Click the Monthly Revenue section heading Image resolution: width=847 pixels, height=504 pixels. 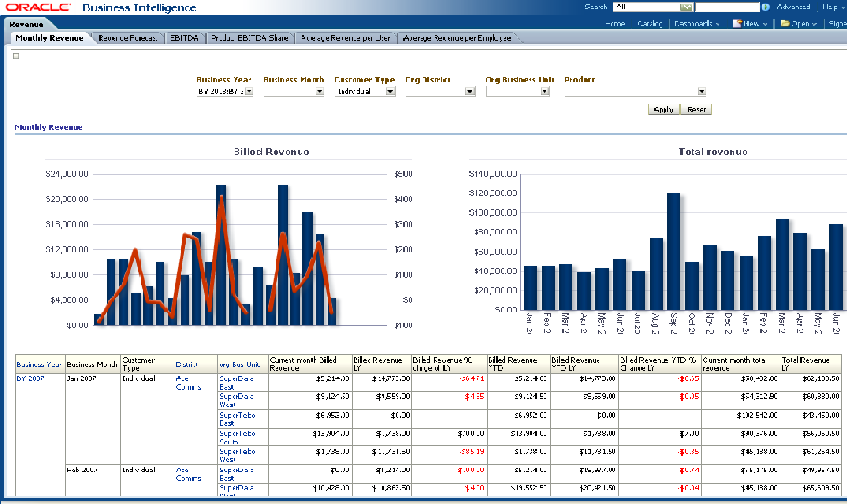[48, 127]
